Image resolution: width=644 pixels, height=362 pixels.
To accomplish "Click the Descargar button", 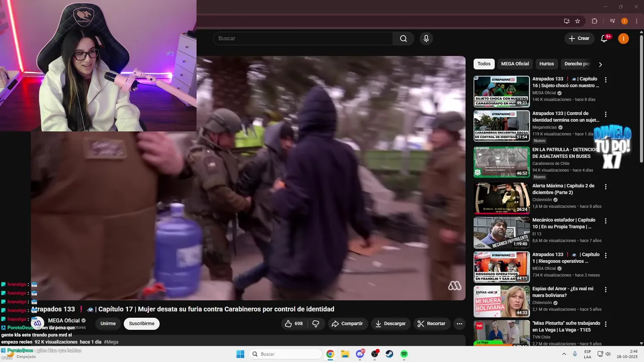I will tap(391, 324).
